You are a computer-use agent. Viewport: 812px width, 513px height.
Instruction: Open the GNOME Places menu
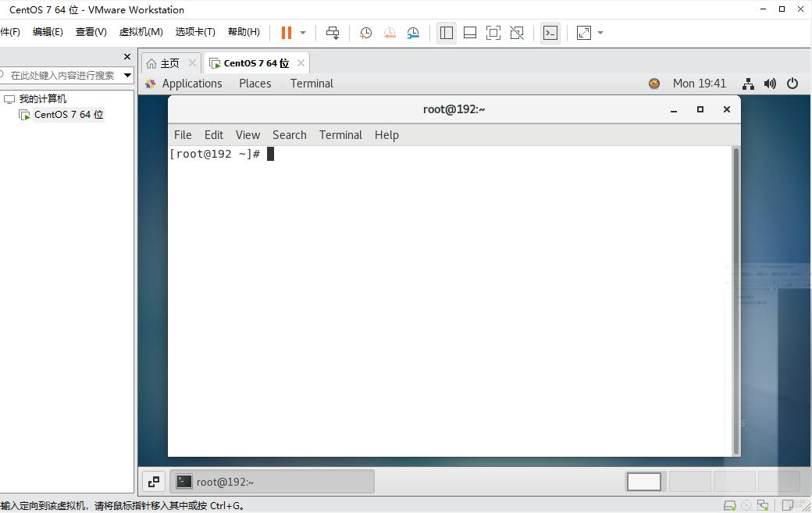[255, 84]
